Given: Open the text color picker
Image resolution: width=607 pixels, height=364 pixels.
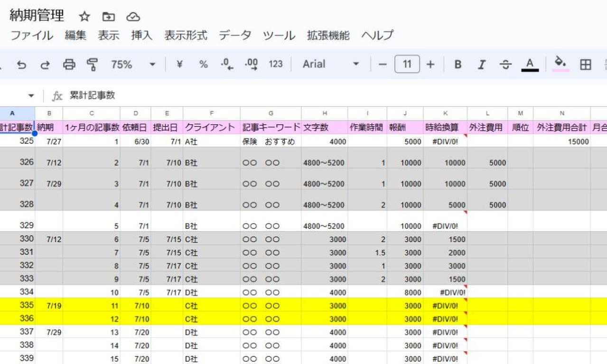Looking at the screenshot, I should tap(530, 64).
